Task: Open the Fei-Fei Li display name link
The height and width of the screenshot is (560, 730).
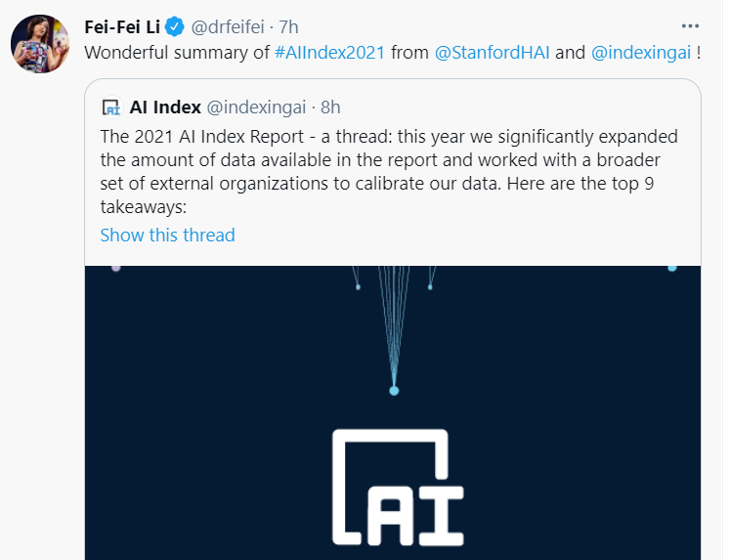Action: (x=121, y=25)
